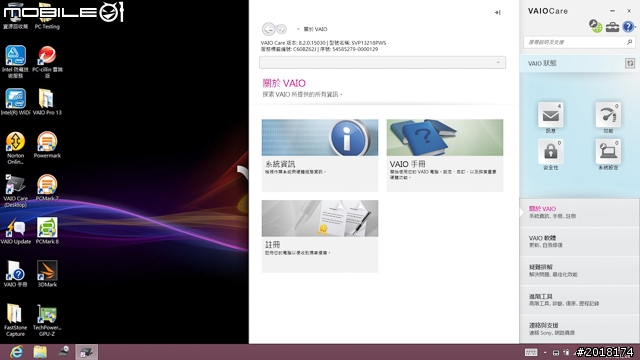Open the wide dropdown under the version info
640x360 pixels.
(382, 62)
